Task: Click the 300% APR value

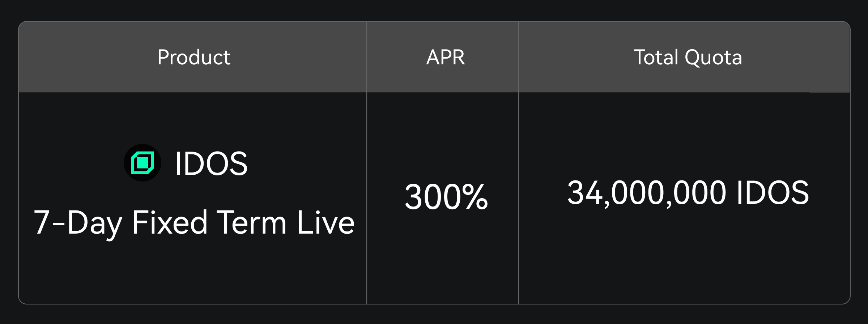Action: (x=446, y=197)
